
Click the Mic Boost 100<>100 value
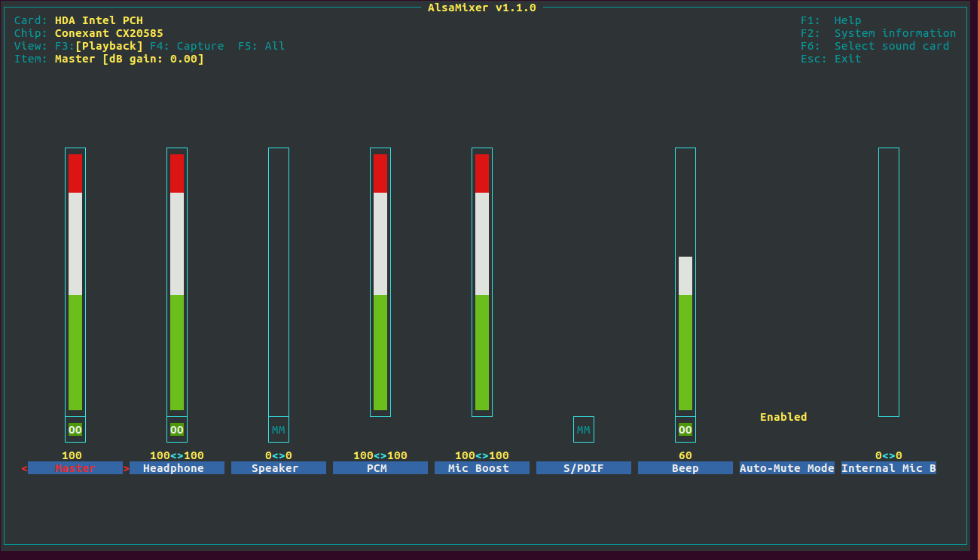click(x=482, y=455)
